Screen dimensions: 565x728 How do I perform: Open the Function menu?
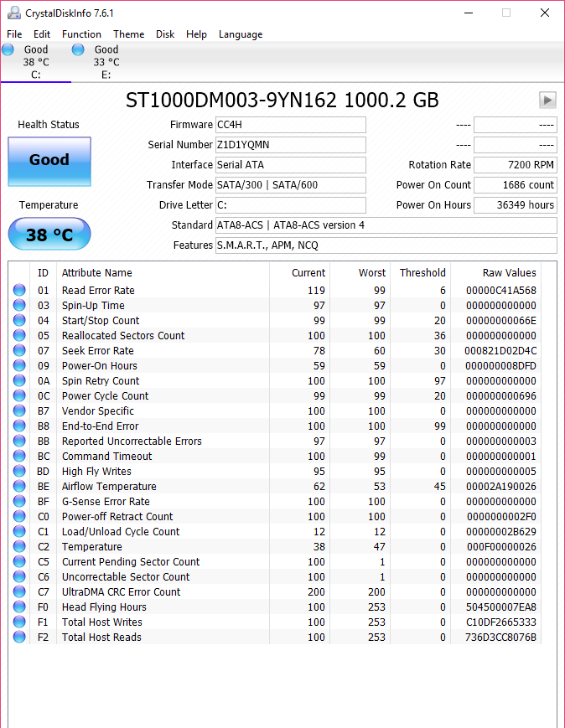click(81, 34)
